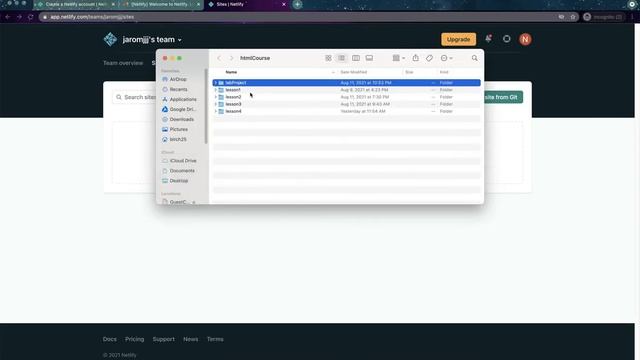
Task: Click the Finder sidebar scrollbar
Action: [x=206, y=106]
